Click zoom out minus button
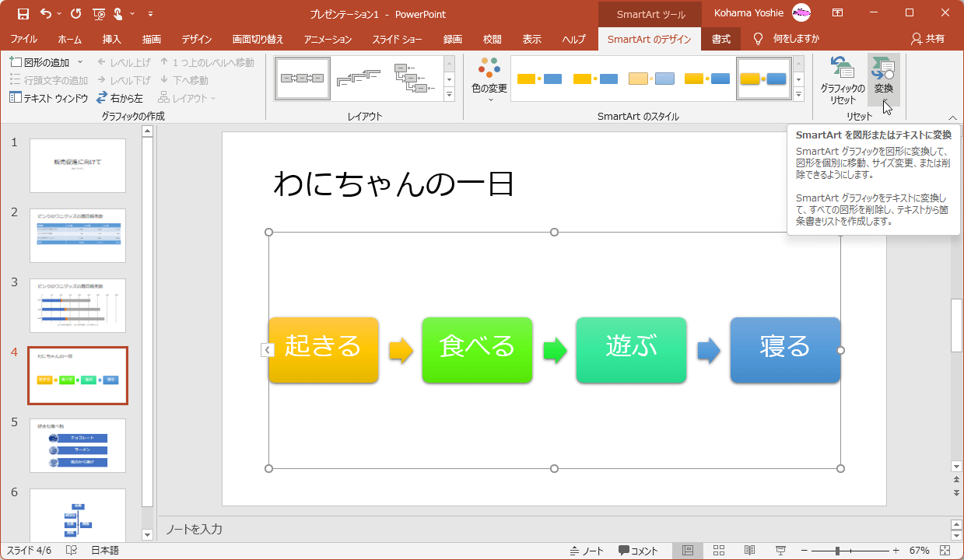This screenshot has height=560, width=964. pyautogui.click(x=805, y=551)
